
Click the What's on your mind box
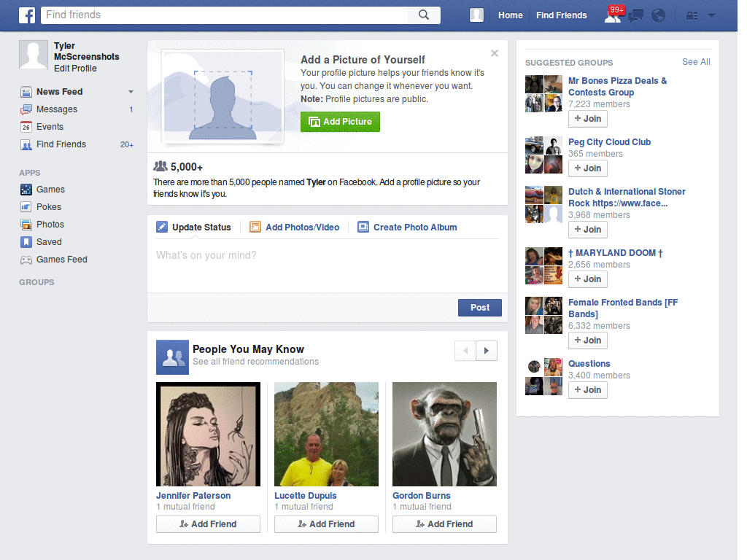point(328,265)
